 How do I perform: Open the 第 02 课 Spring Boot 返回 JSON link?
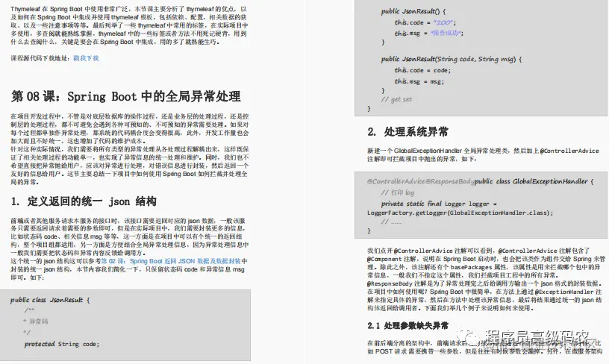(172, 261)
